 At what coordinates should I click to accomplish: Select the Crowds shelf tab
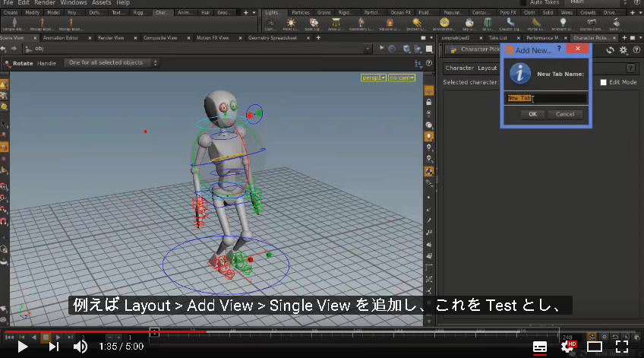coord(588,13)
